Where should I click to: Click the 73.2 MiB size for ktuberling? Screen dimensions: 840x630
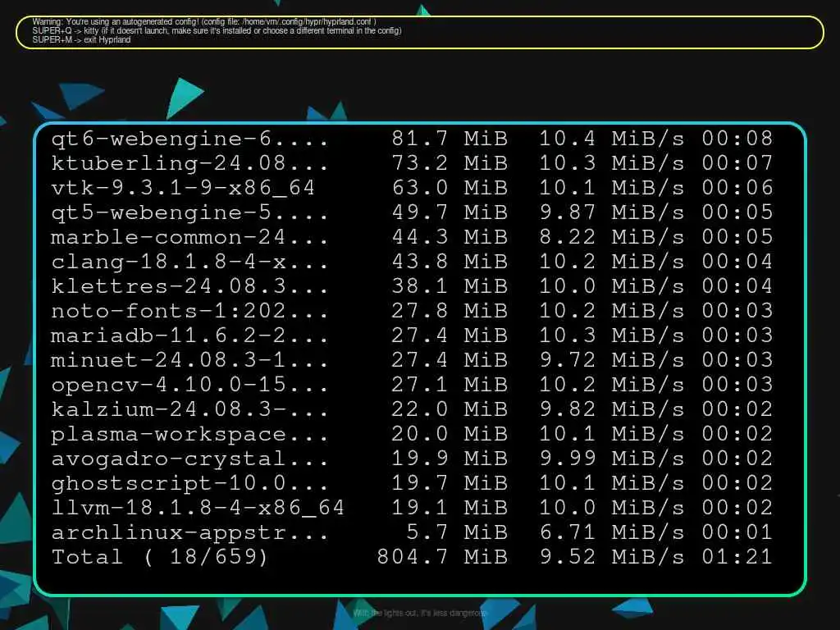[x=450, y=163]
